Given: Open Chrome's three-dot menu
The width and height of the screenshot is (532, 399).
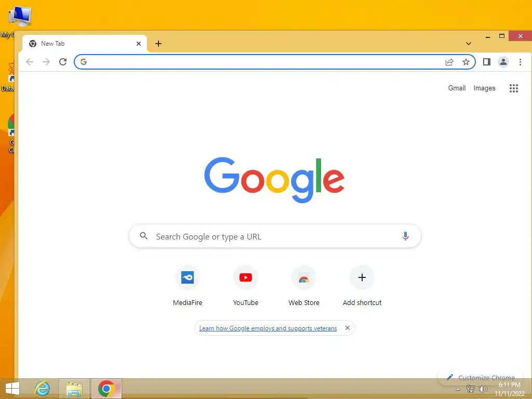Looking at the screenshot, I should click(520, 62).
